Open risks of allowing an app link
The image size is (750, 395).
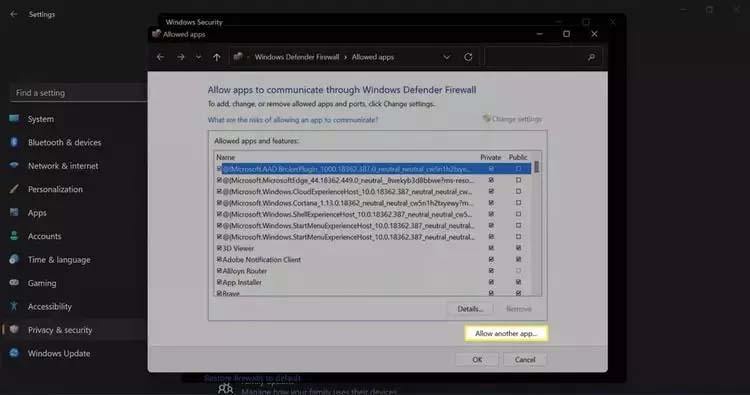293,120
